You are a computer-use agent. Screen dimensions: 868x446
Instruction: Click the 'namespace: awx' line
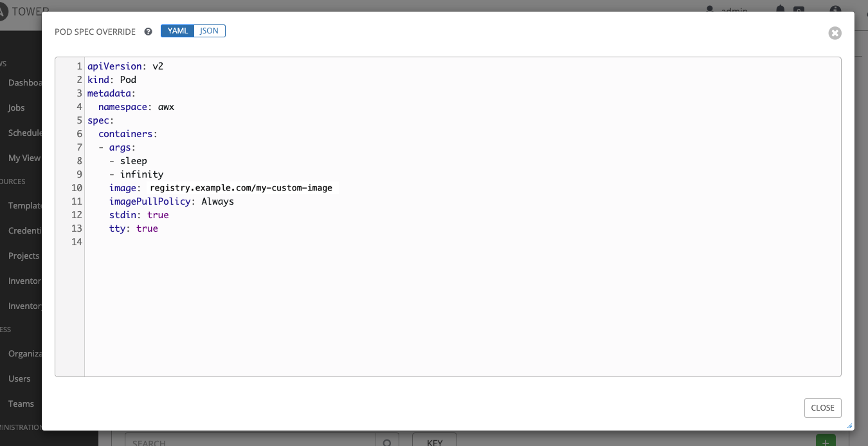tap(136, 107)
